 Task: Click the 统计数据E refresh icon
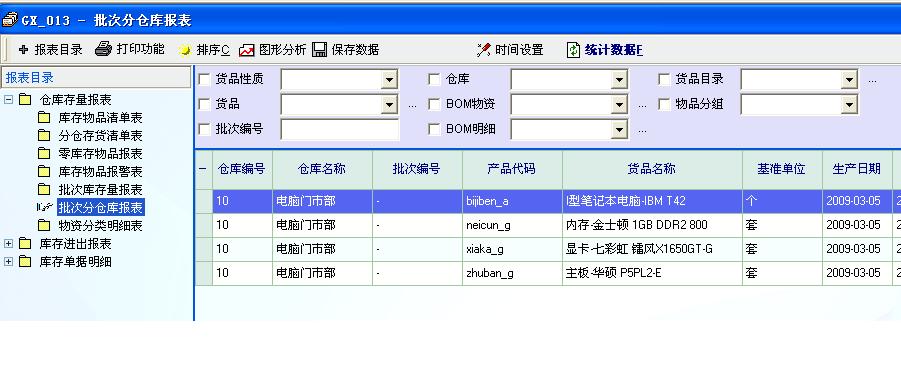[573, 50]
